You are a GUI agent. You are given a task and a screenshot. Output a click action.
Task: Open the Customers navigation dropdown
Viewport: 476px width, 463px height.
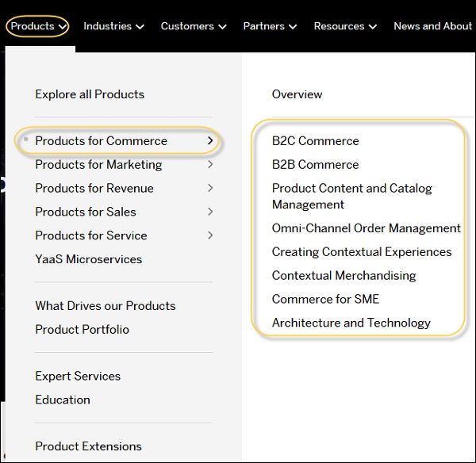click(x=193, y=26)
